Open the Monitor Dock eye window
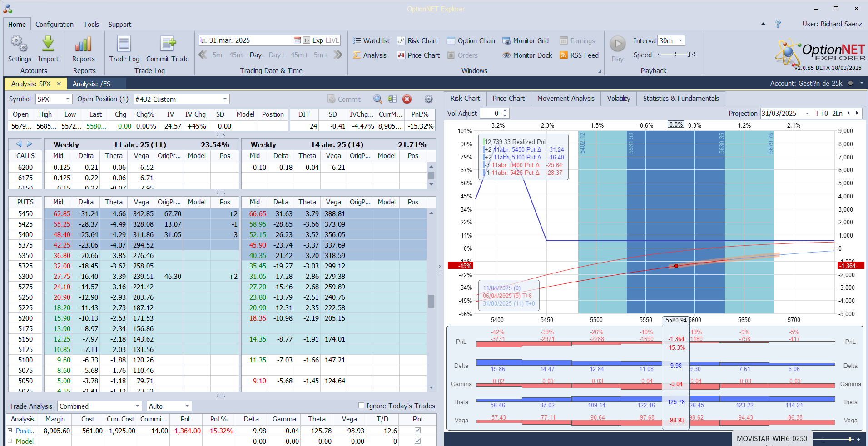This screenshot has height=446, width=868. (527, 55)
